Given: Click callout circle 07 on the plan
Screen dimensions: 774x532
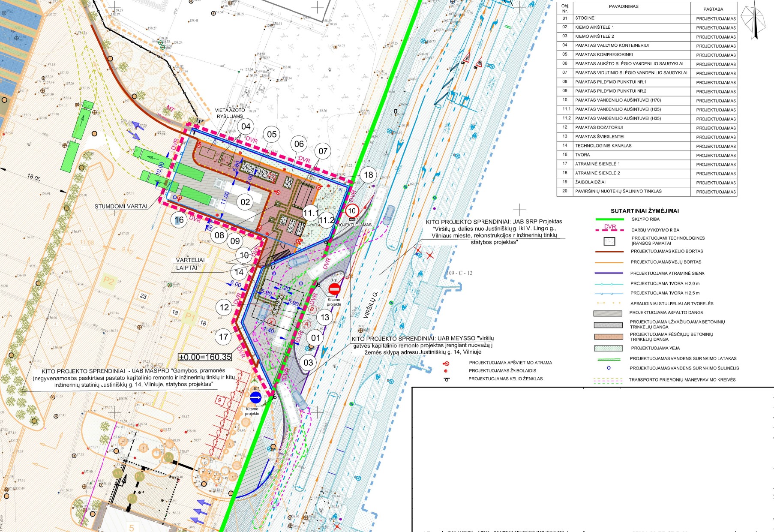Looking at the screenshot, I should (x=323, y=151).
